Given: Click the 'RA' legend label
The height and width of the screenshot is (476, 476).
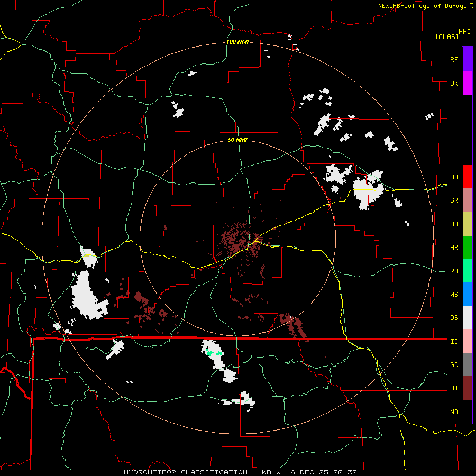Looking at the screenshot, I should [x=454, y=271].
